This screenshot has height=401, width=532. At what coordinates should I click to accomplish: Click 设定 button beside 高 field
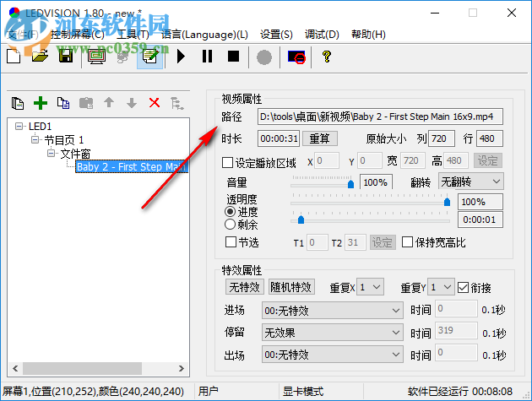click(488, 160)
